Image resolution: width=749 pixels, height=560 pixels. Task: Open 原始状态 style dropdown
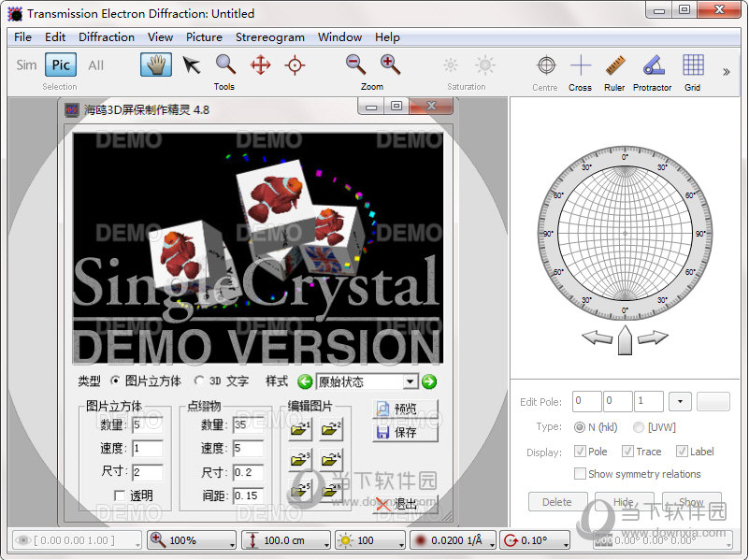click(x=410, y=382)
